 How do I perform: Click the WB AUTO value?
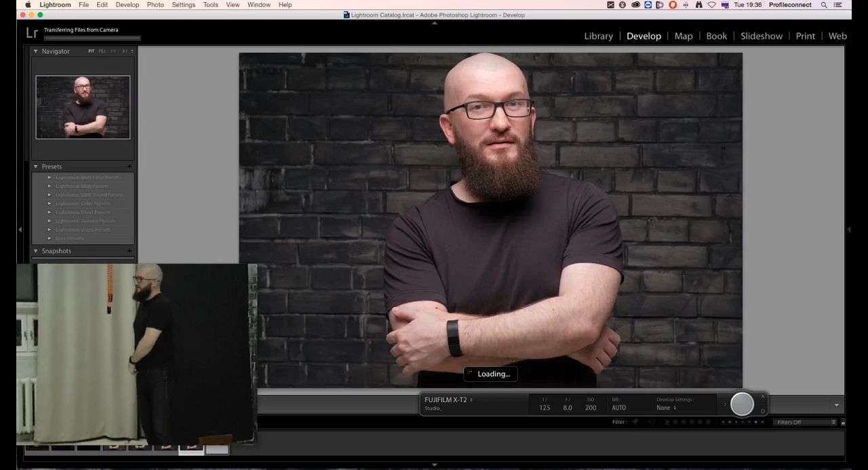click(618, 408)
